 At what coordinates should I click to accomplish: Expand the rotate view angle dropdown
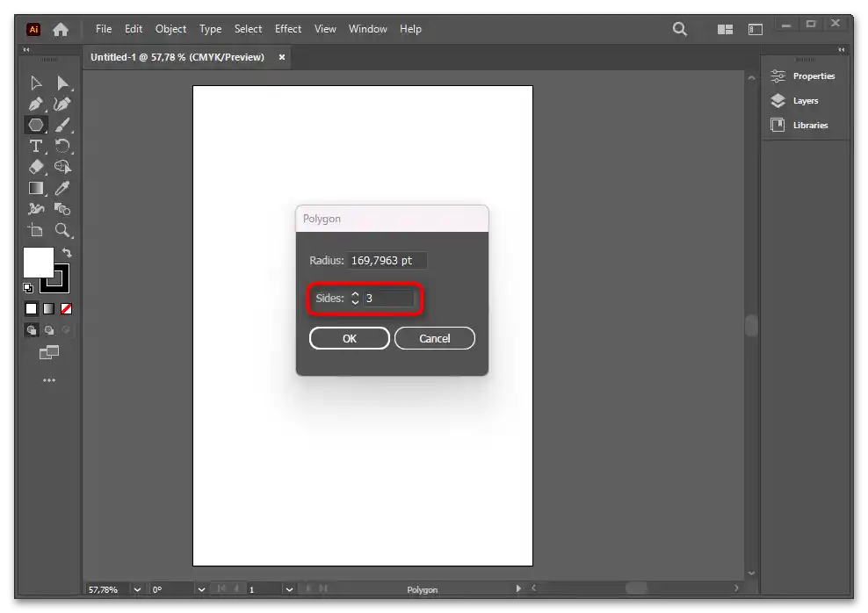coord(201,590)
